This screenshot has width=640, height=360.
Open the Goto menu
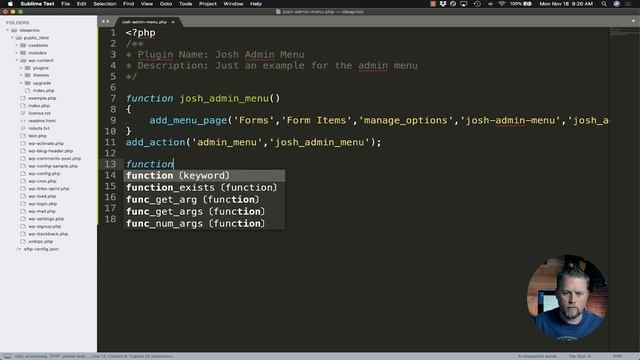pos(165,4)
